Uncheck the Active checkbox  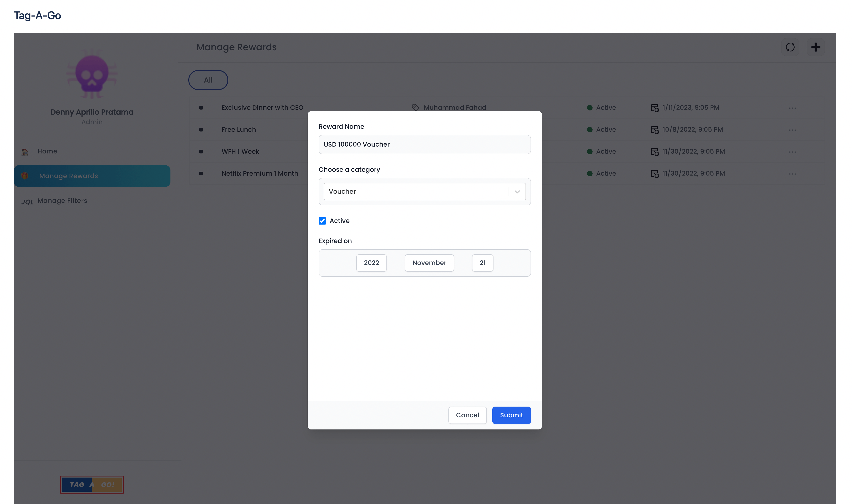pyautogui.click(x=322, y=221)
